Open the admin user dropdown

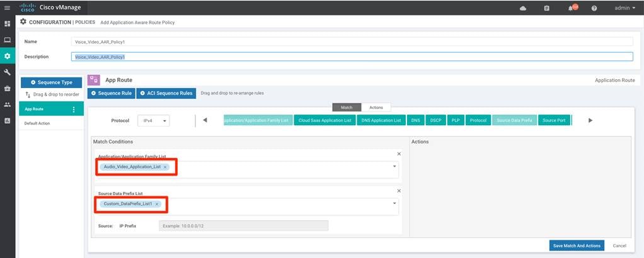point(624,8)
